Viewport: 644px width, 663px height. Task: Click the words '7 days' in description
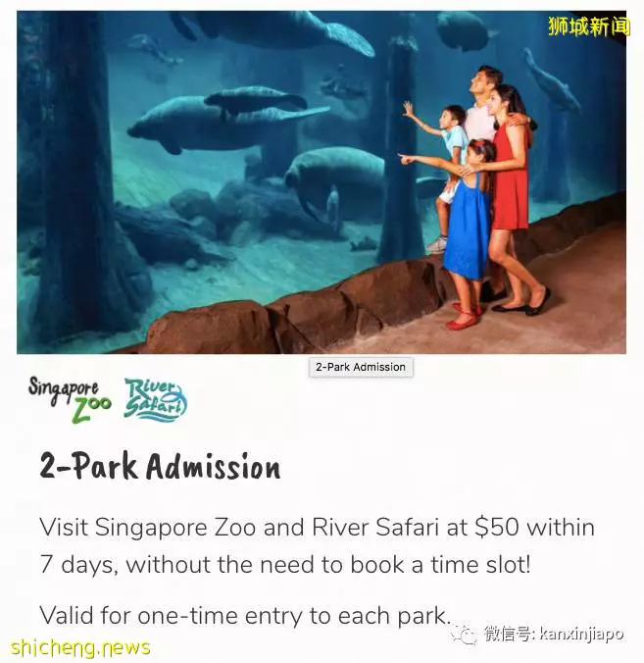[78, 565]
